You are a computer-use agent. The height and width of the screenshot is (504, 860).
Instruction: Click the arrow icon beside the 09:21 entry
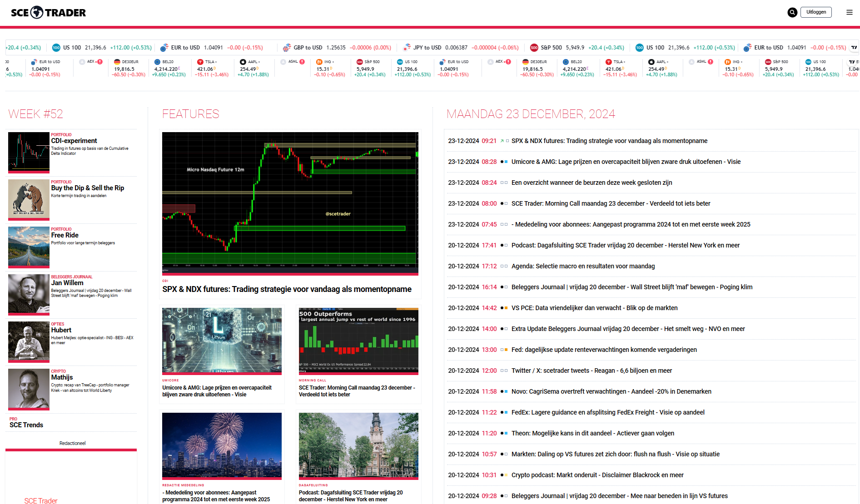point(502,141)
